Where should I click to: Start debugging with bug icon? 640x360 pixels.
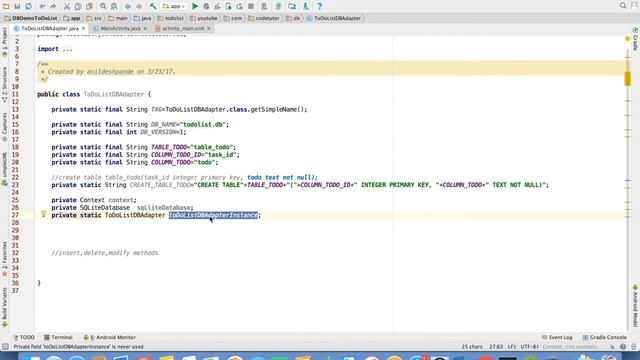click(x=206, y=6)
